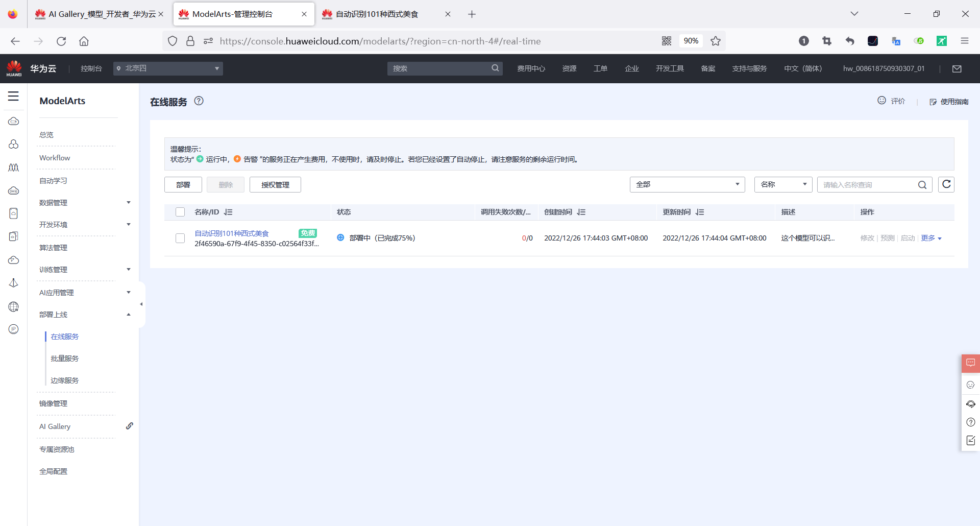Click the 授权管理 button
The image size is (980, 526).
click(275, 185)
